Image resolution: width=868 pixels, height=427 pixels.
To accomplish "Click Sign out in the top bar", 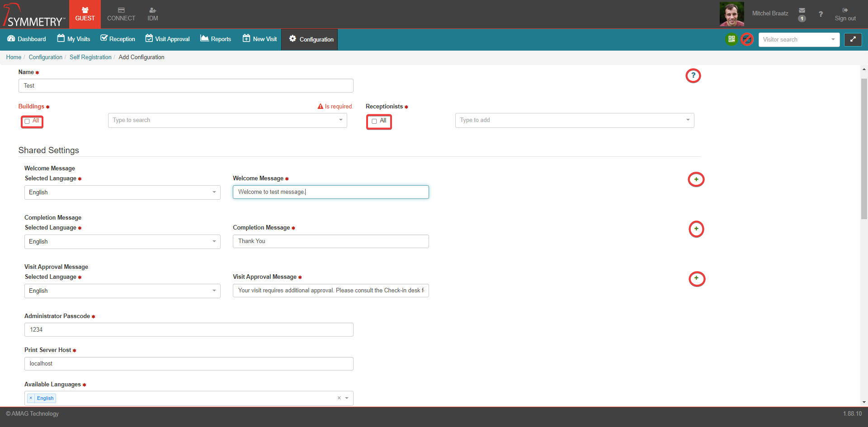I will pos(845,14).
